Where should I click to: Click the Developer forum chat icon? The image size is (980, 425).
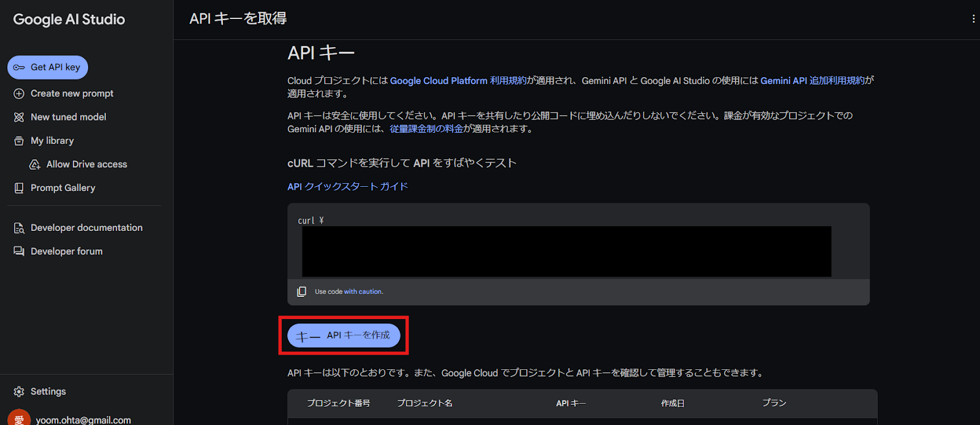19,252
